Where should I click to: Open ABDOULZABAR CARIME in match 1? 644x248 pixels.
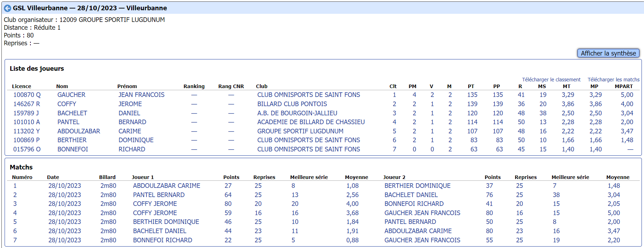[x=167, y=186]
